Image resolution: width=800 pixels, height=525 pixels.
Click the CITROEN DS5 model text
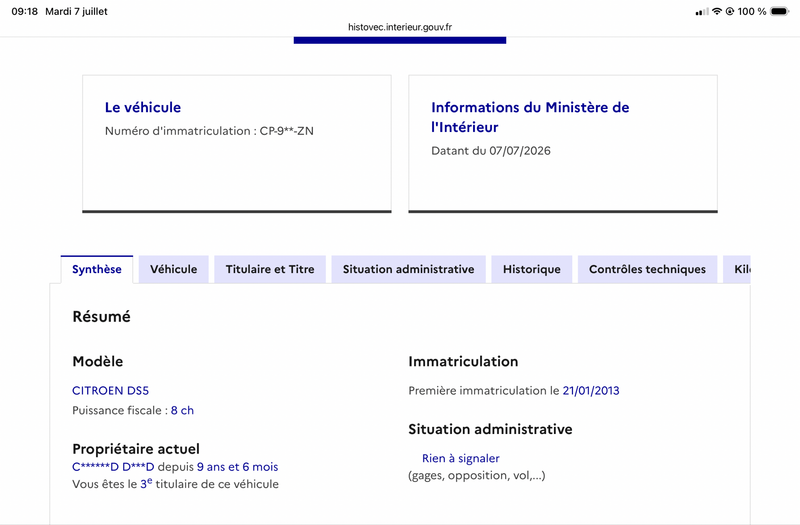coord(110,391)
